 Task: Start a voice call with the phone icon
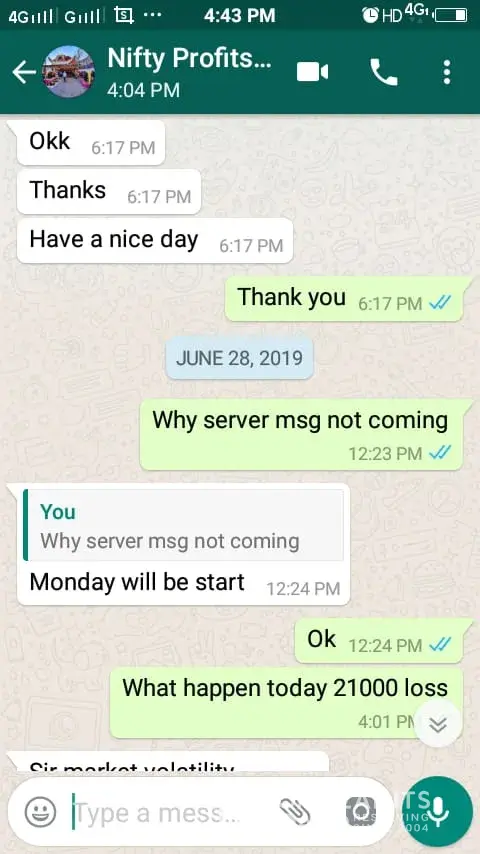tap(384, 72)
